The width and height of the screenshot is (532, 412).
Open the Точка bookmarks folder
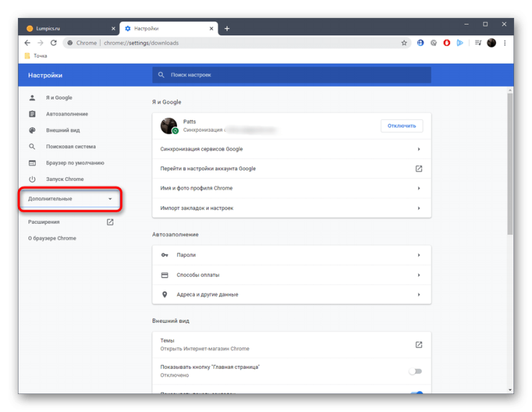(36, 56)
